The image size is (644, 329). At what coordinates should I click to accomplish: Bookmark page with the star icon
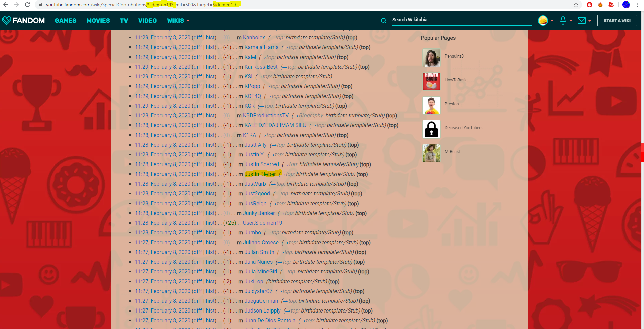[x=576, y=5]
